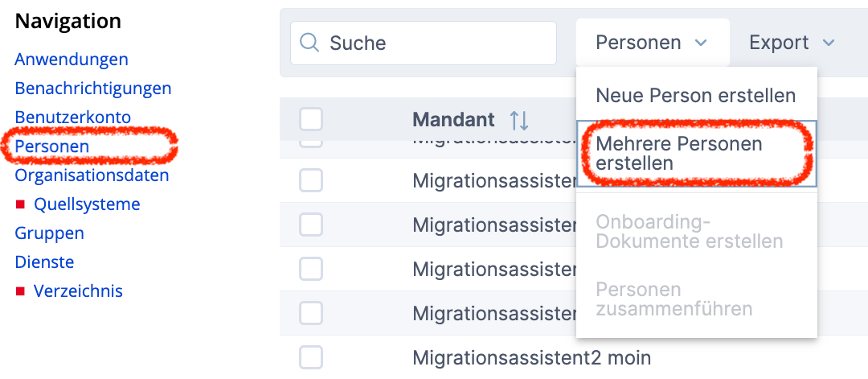Image resolution: width=868 pixels, height=379 pixels.
Task: Sort by the Mandant column arrows icon
Action: tap(519, 121)
